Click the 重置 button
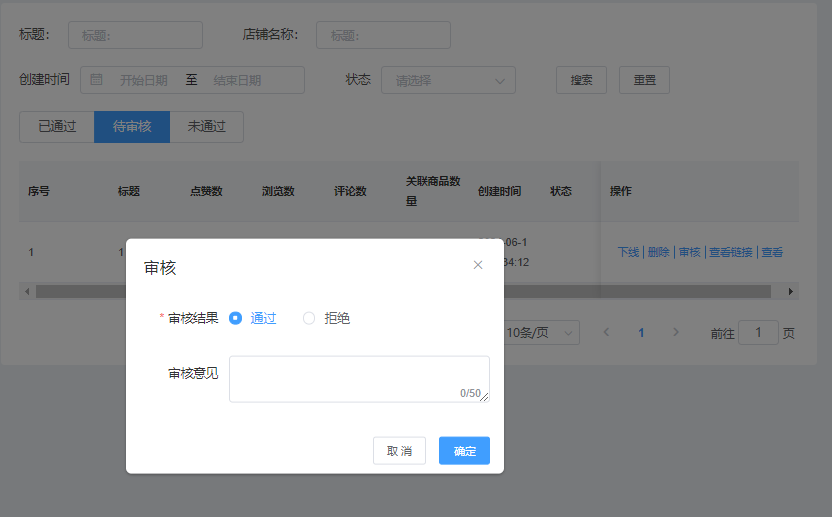This screenshot has width=832, height=517. click(644, 80)
